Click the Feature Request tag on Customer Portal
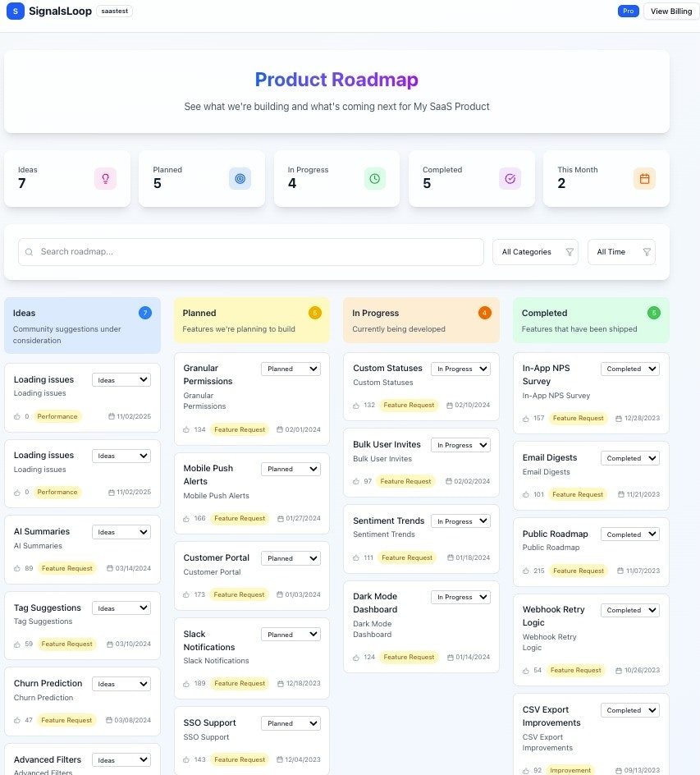This screenshot has width=700, height=775. coord(240,594)
